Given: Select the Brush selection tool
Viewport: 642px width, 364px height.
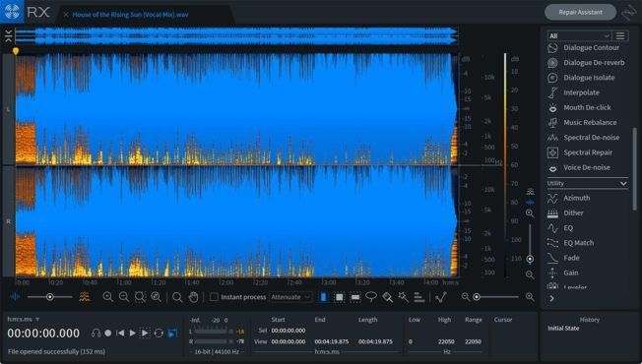Looking at the screenshot, I should pos(387,297).
